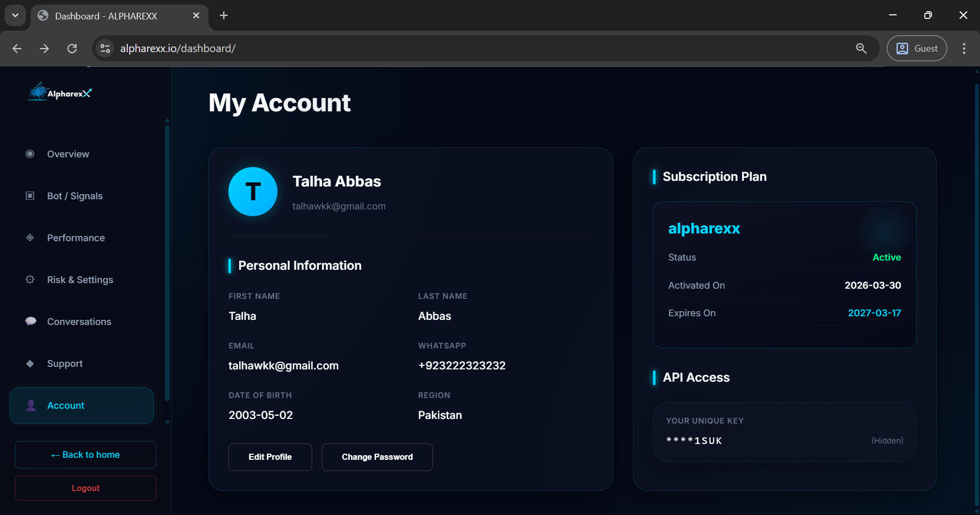Click the email value in Personal Information

284,365
